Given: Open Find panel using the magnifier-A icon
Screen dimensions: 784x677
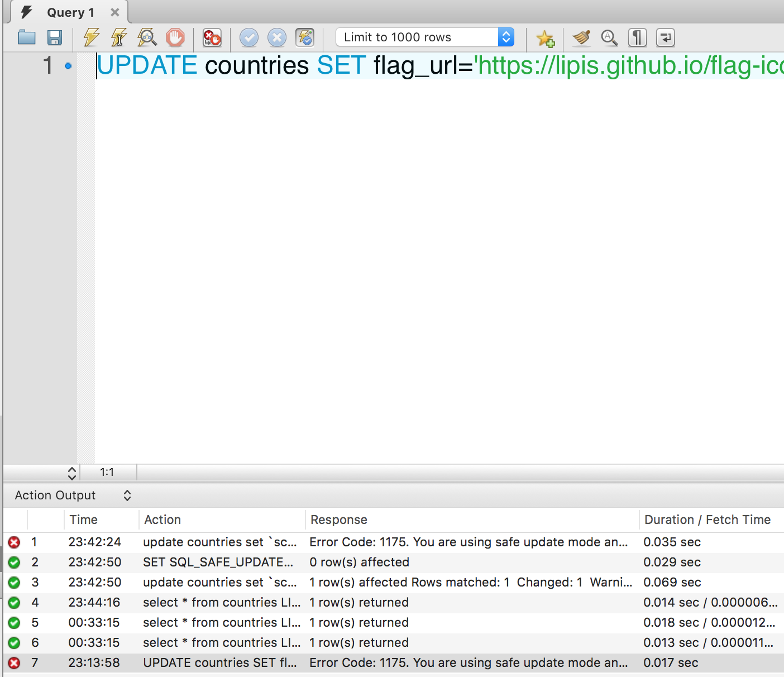Looking at the screenshot, I should click(x=609, y=37).
